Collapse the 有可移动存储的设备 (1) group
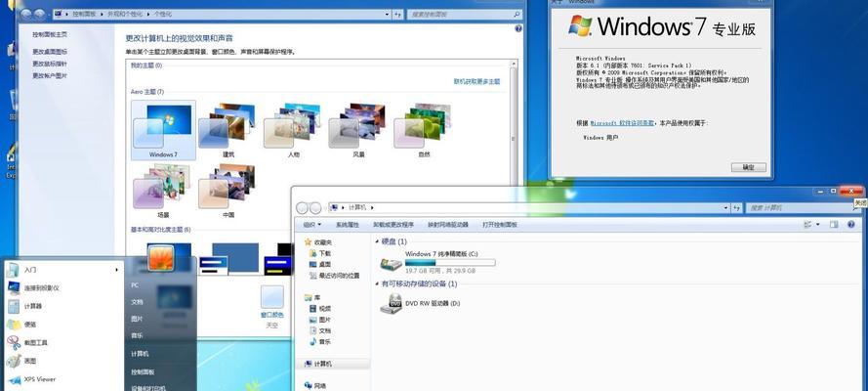 [x=378, y=284]
